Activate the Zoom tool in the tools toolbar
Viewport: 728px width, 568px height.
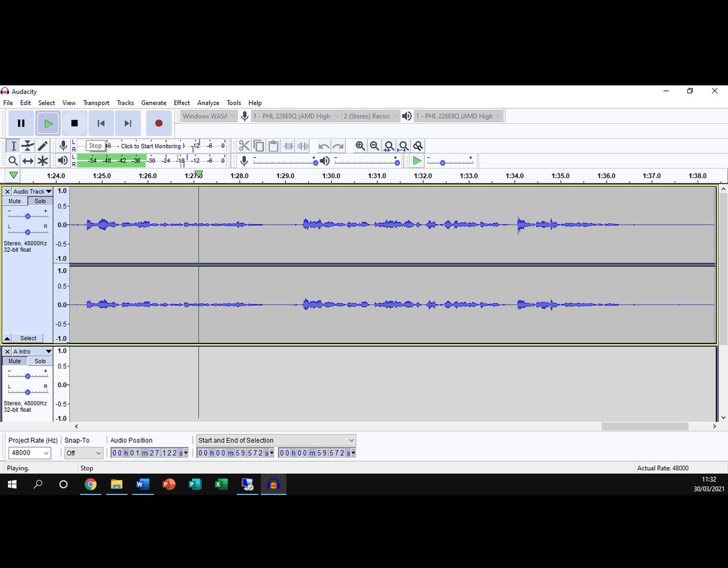[13, 160]
